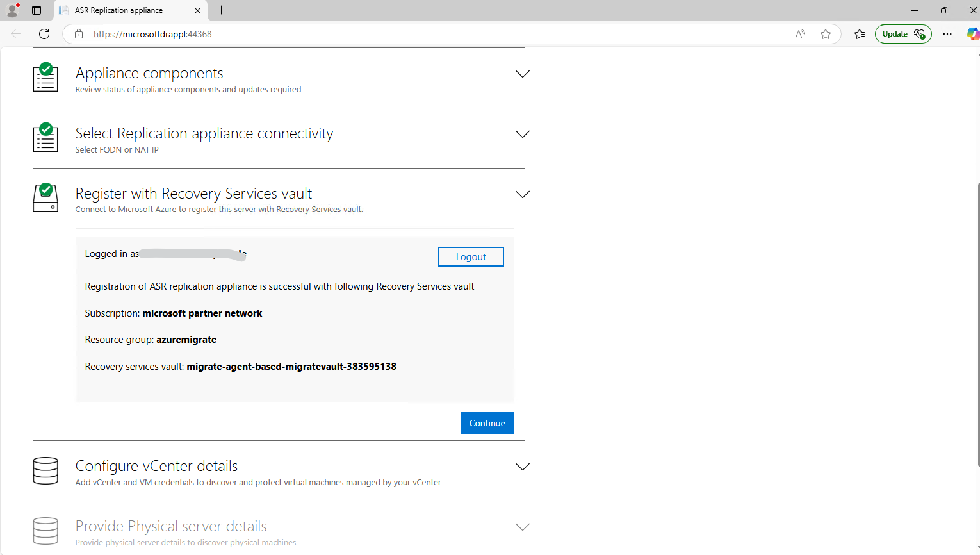Viewport: 980px width, 555px height.
Task: Toggle the tab actions menu icon
Action: click(37, 10)
